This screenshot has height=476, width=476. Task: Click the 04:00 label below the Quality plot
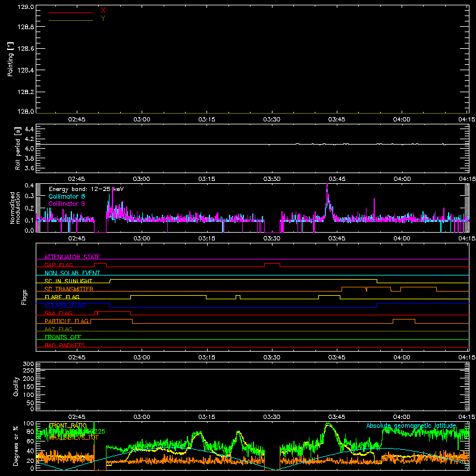pos(402,417)
